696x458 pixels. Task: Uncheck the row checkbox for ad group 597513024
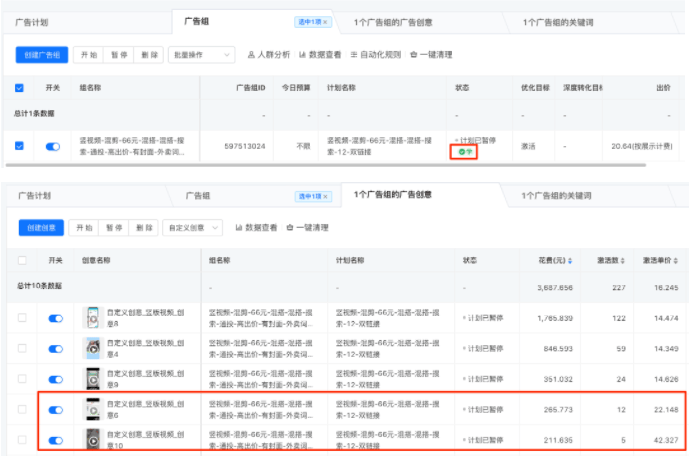(19, 146)
